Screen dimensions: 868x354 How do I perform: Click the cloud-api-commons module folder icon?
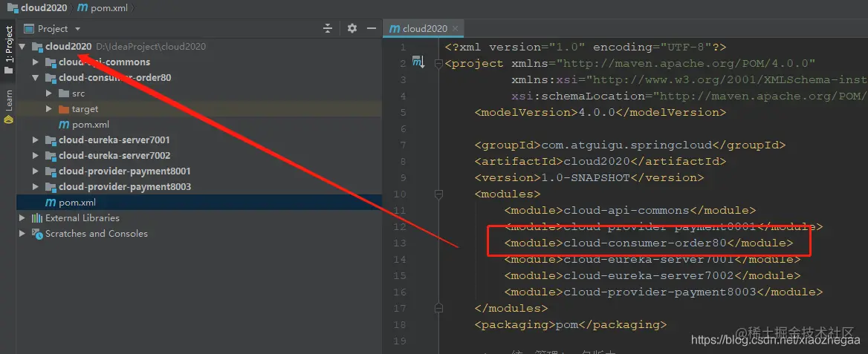[51, 62]
